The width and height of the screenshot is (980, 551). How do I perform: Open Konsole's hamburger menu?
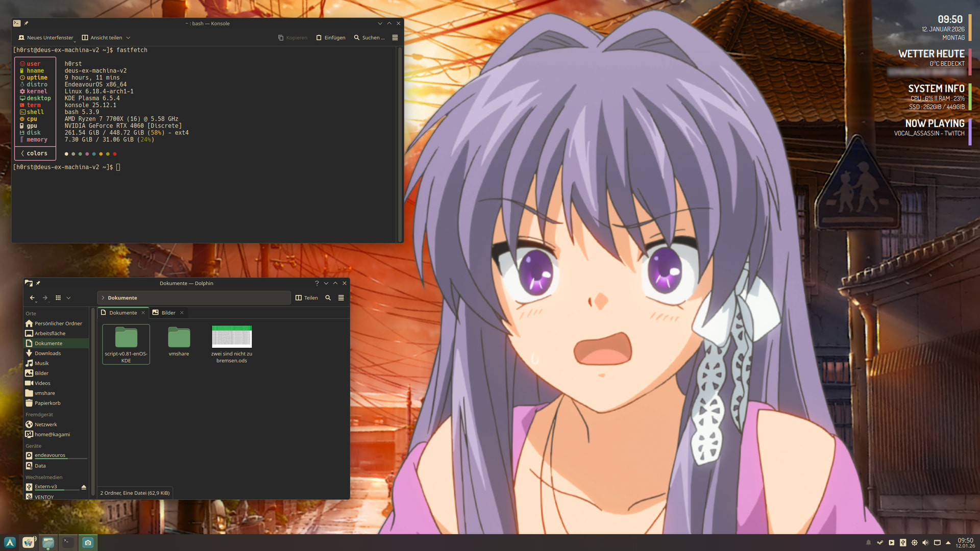(x=395, y=38)
